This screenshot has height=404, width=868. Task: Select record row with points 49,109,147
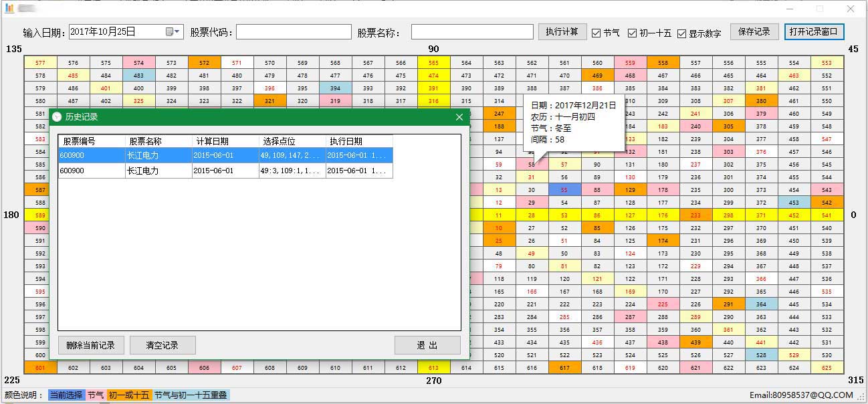225,155
